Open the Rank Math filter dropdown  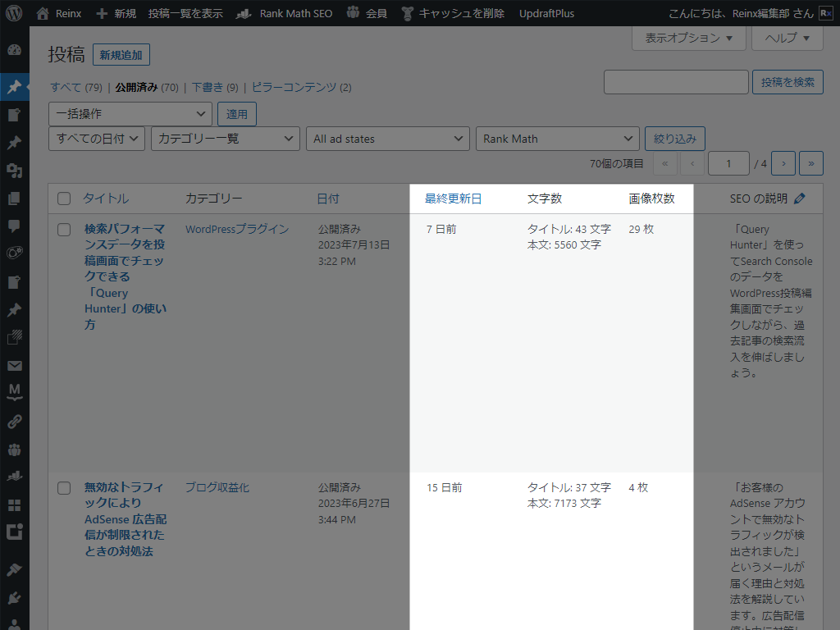tap(558, 139)
